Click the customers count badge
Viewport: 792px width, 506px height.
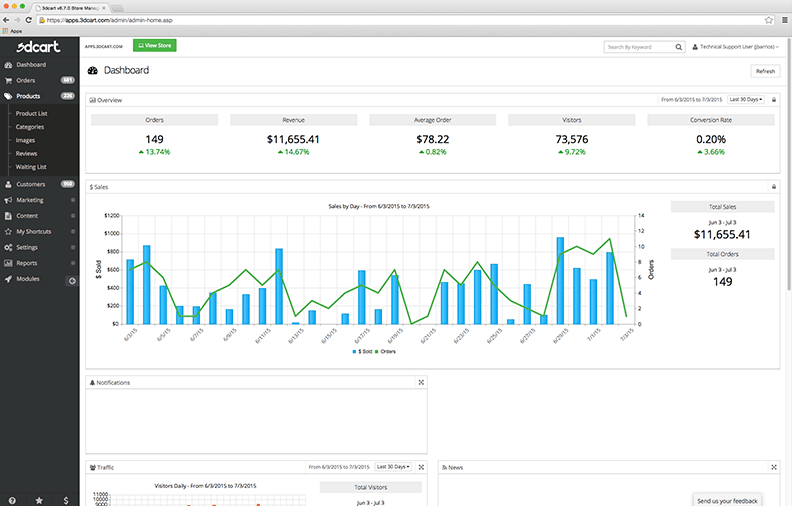click(68, 184)
